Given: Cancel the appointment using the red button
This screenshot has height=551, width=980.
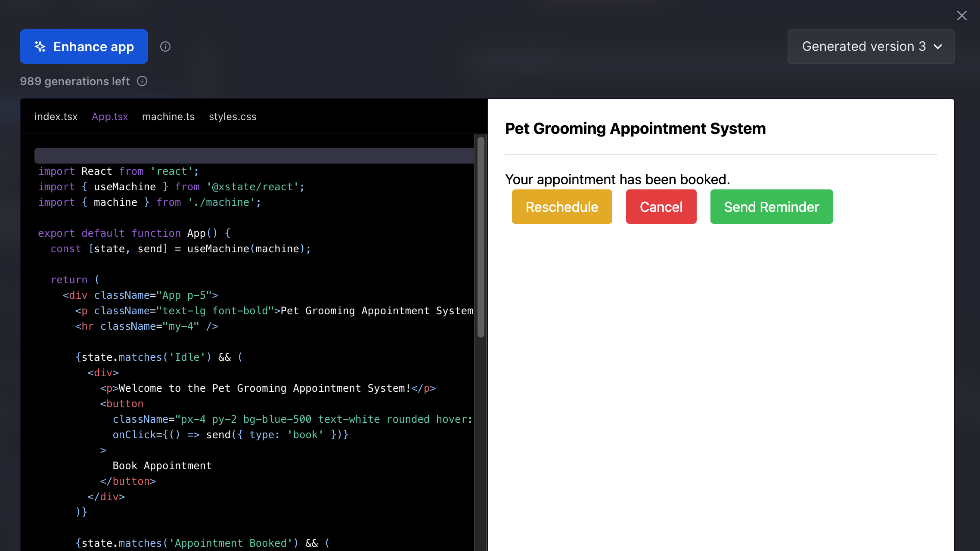Looking at the screenshot, I should point(661,207).
